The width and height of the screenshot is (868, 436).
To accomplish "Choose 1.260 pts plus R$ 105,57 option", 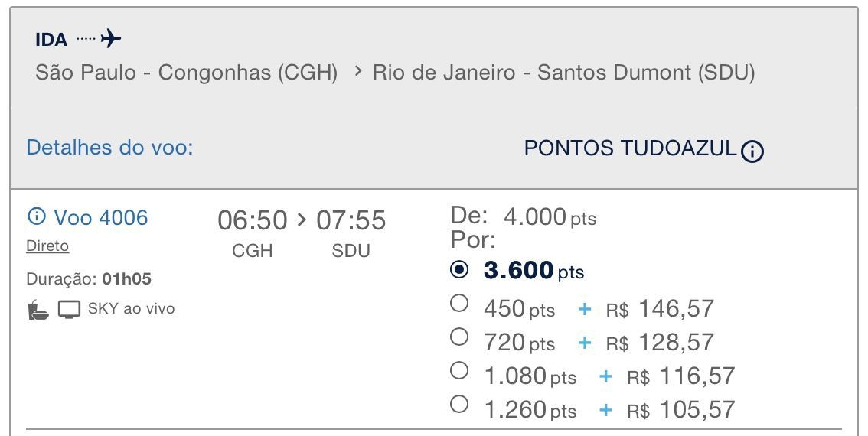I will pyautogui.click(x=459, y=405).
